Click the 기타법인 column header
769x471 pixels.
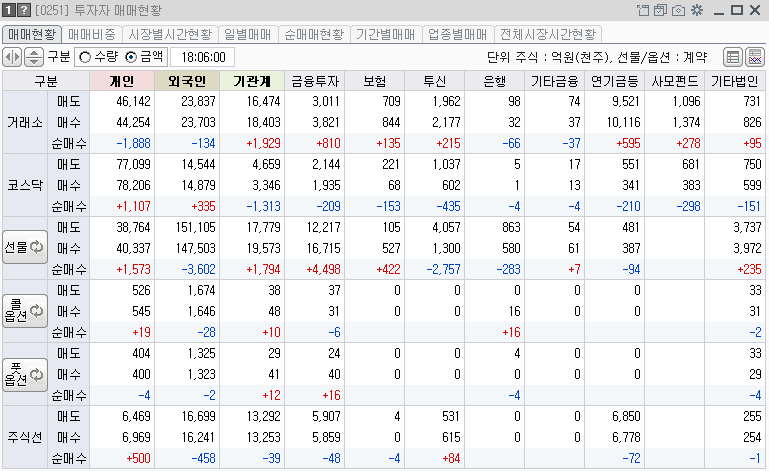click(735, 81)
